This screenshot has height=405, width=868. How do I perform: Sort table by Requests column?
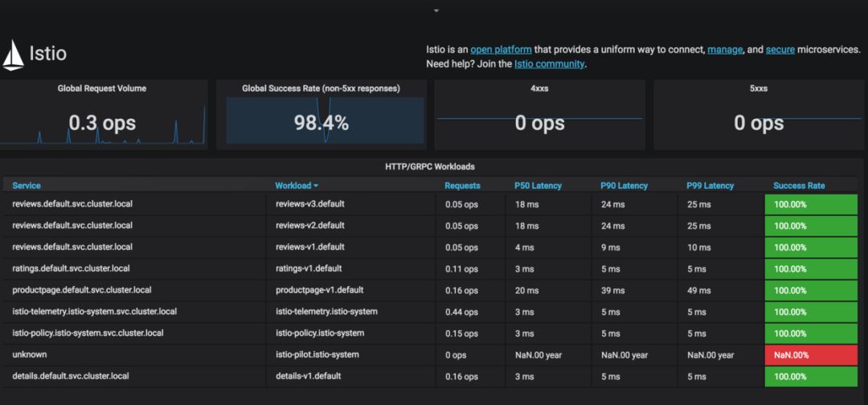[x=462, y=186]
